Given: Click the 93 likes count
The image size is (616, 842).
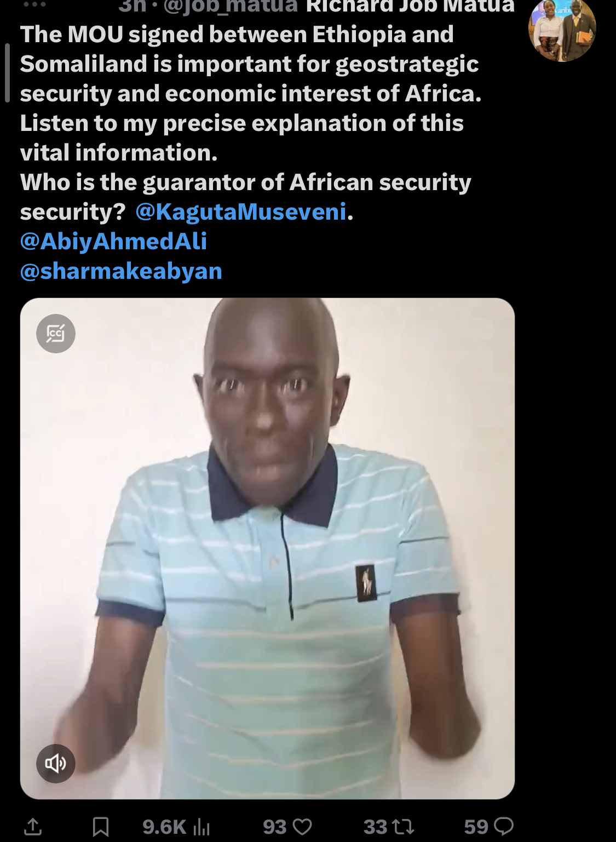Looking at the screenshot, I should tap(275, 827).
